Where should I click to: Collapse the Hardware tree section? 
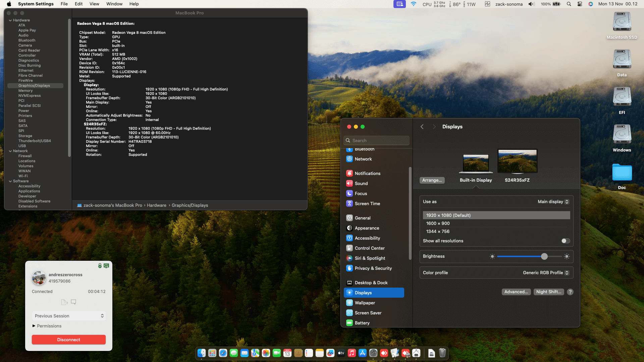point(10,20)
